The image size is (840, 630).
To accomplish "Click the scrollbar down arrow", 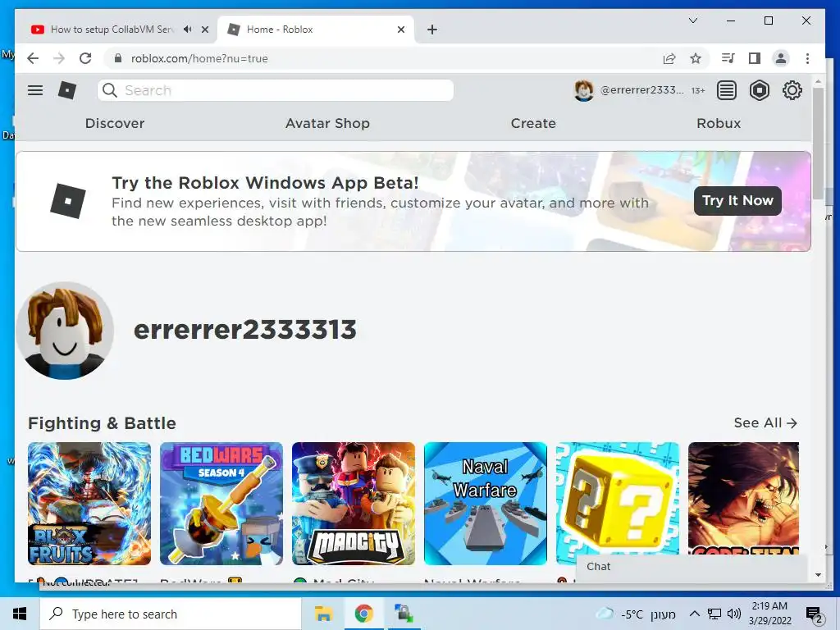I will pos(818,575).
